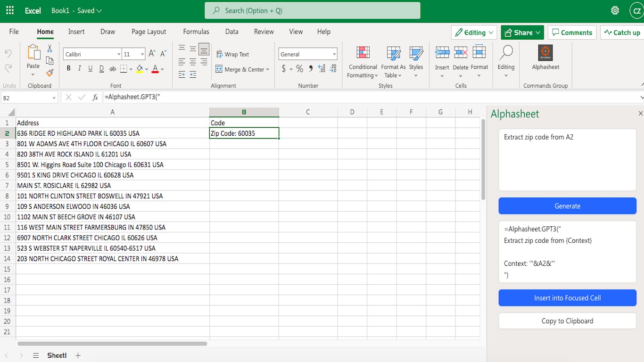The width and height of the screenshot is (644, 362).
Task: Toggle bottom vertical alignment
Action: click(x=204, y=49)
